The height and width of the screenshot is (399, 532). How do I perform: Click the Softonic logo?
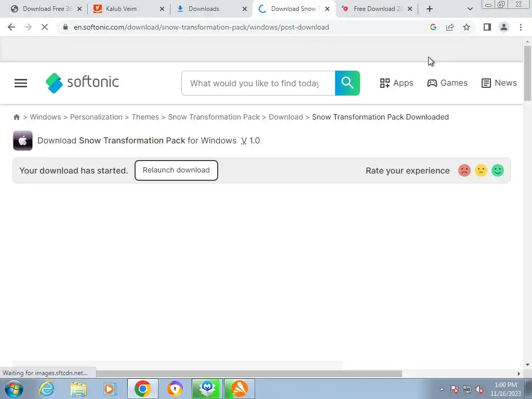[x=82, y=83]
